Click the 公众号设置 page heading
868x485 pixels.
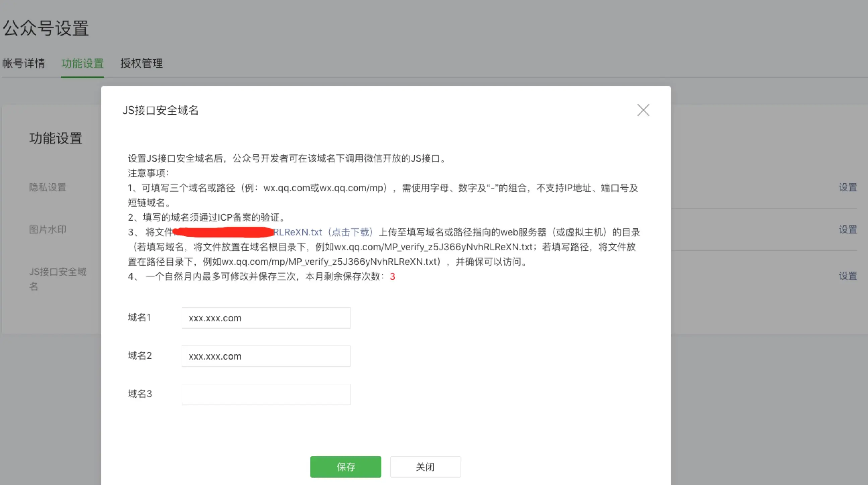(x=46, y=28)
